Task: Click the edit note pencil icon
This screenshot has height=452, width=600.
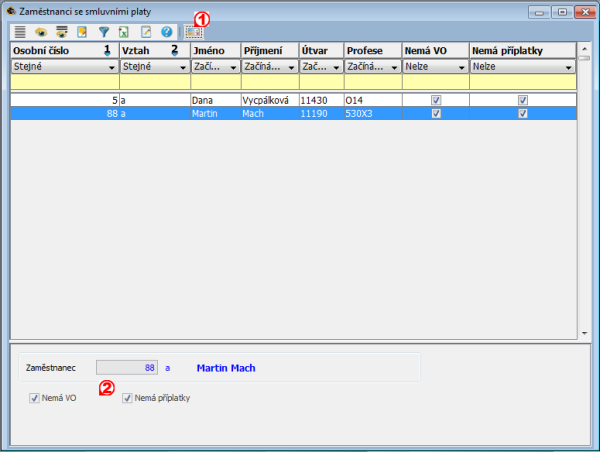Action: pos(145,32)
